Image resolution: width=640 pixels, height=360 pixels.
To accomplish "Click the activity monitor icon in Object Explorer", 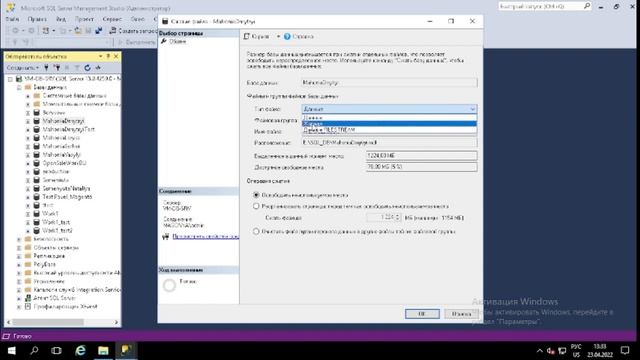I will click(98, 68).
